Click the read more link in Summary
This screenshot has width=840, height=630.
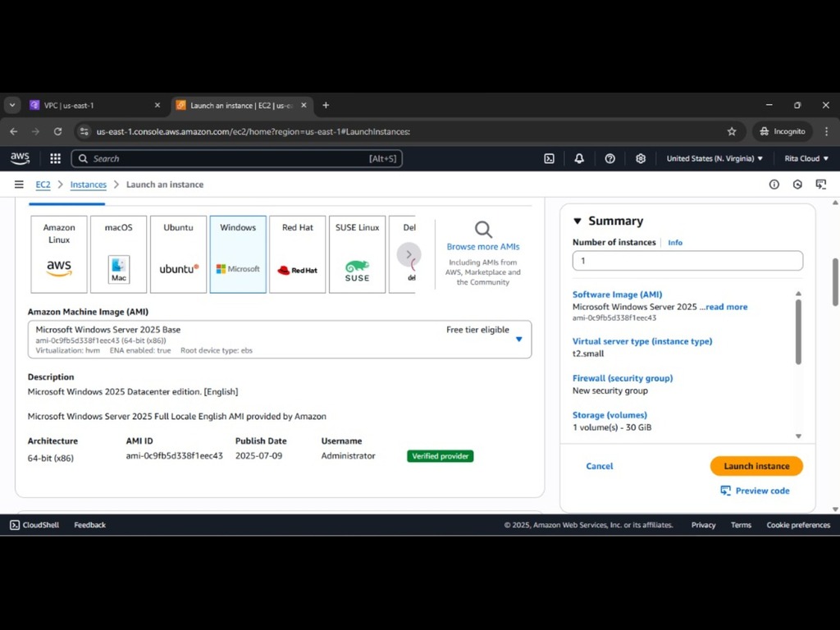[727, 307]
